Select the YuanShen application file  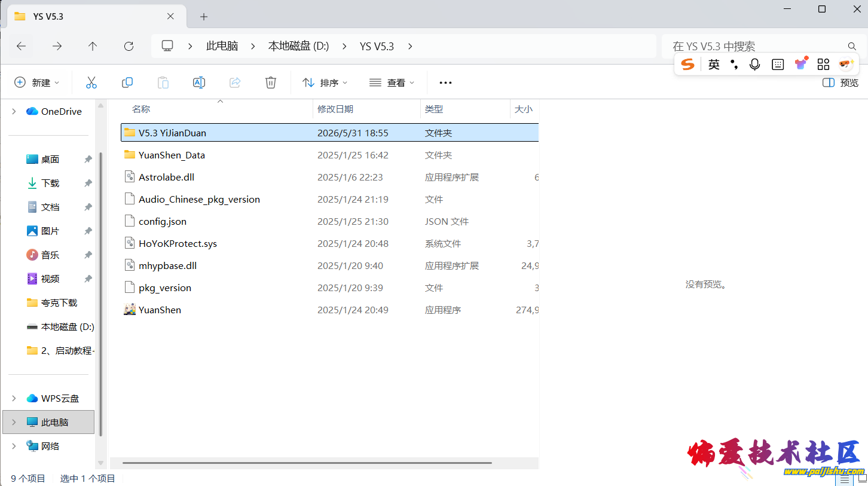point(329,310)
